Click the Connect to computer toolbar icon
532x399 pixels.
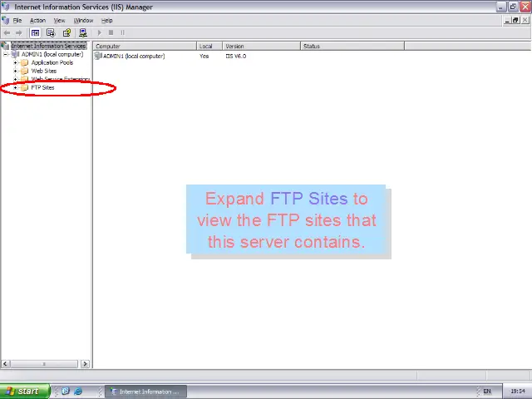tap(83, 33)
